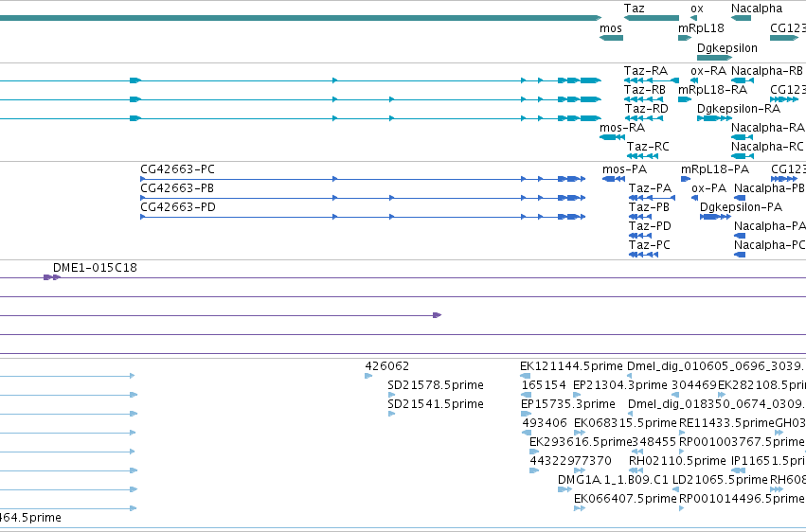Click the ox-PA protein label
This screenshot has width=806, height=532.
(x=708, y=188)
